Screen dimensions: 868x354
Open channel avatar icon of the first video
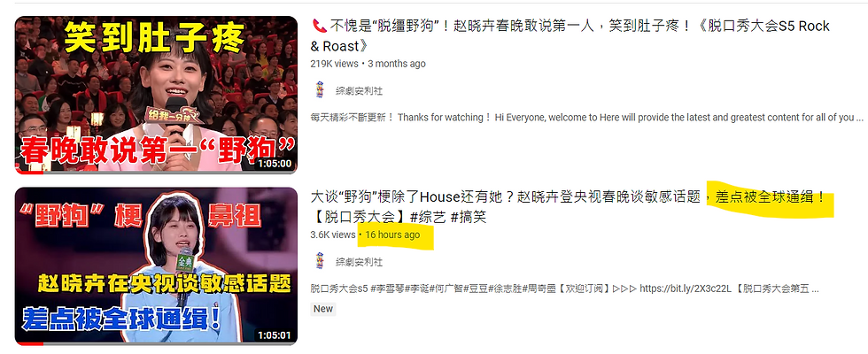point(319,90)
